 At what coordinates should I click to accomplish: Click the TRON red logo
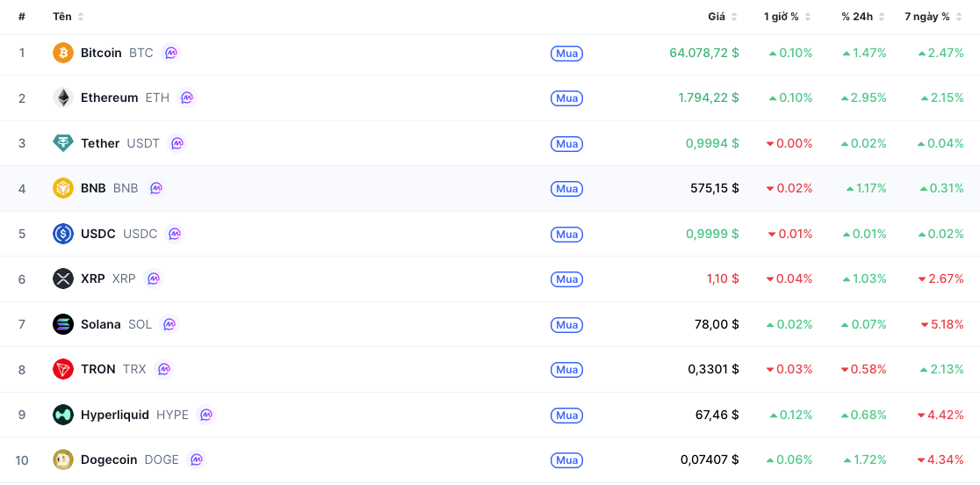coord(63,369)
